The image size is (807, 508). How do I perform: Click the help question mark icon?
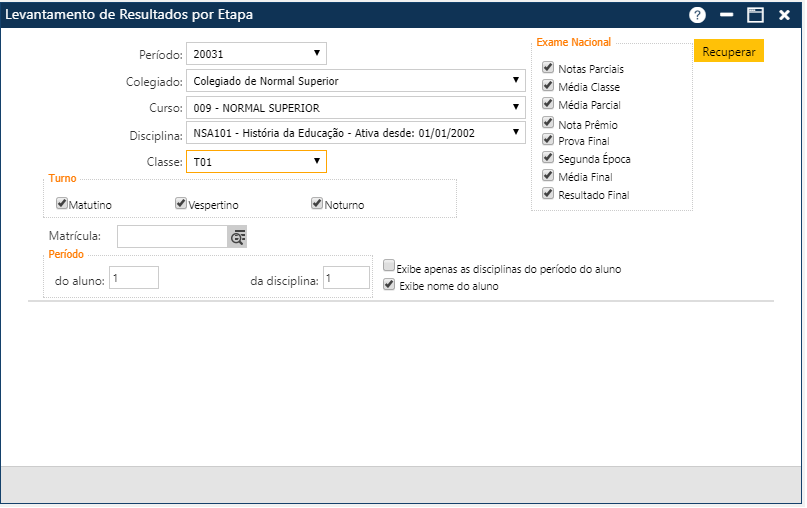pos(697,15)
